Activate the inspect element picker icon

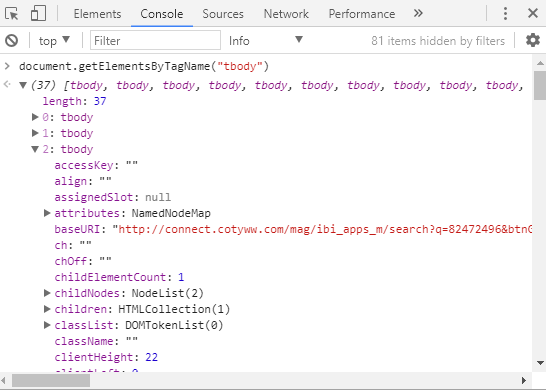pyautogui.click(x=11, y=14)
